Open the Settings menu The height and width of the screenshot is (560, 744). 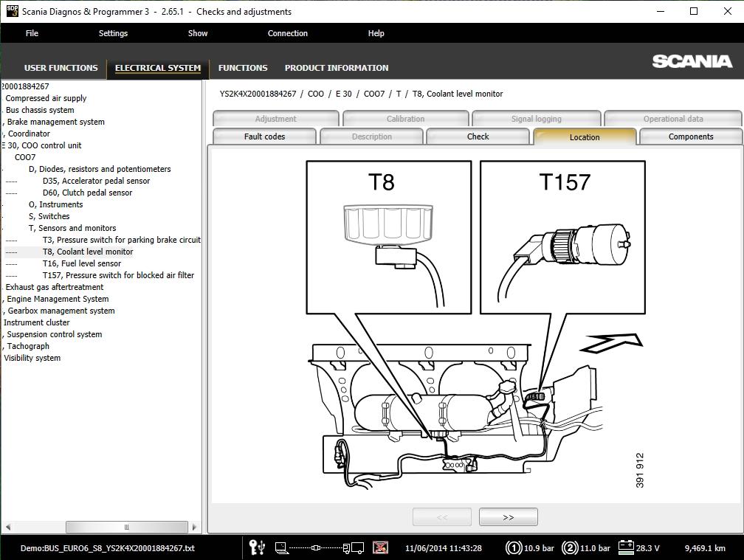pos(113,33)
